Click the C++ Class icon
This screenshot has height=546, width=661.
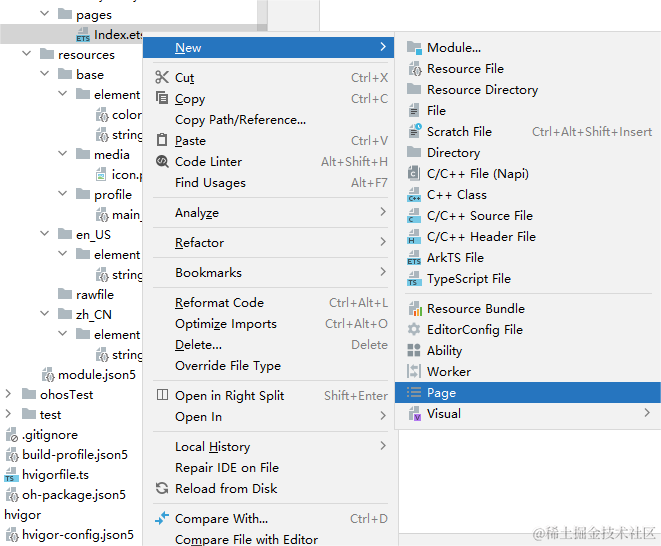click(414, 194)
